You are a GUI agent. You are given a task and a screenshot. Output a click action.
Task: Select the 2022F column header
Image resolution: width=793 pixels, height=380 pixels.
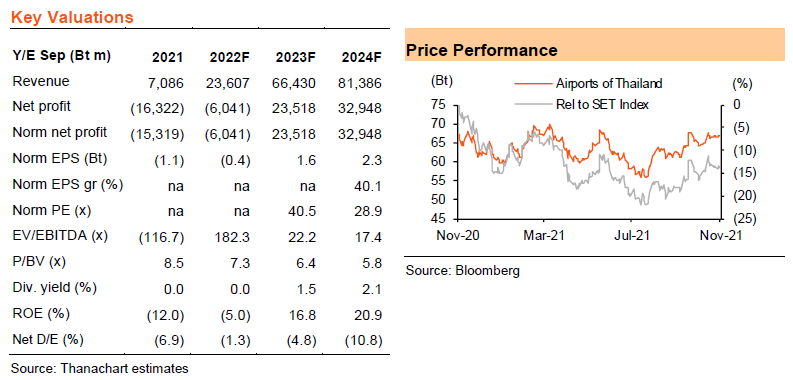click(x=230, y=57)
